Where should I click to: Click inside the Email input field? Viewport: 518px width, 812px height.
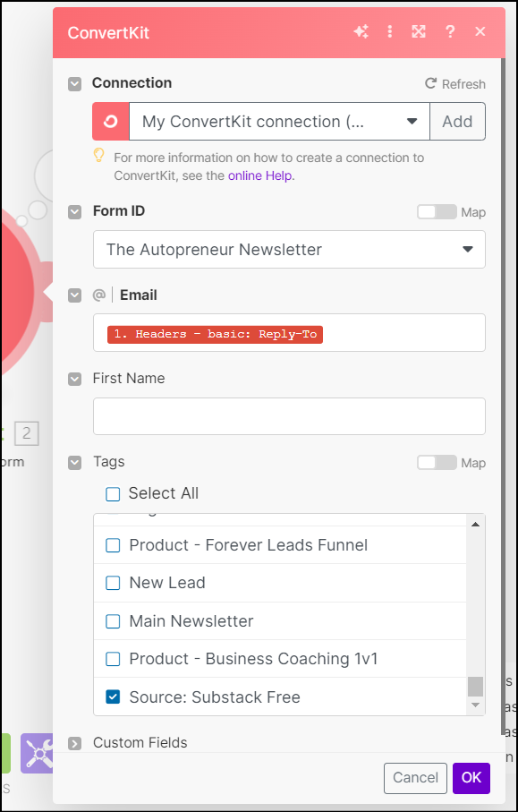click(x=289, y=332)
